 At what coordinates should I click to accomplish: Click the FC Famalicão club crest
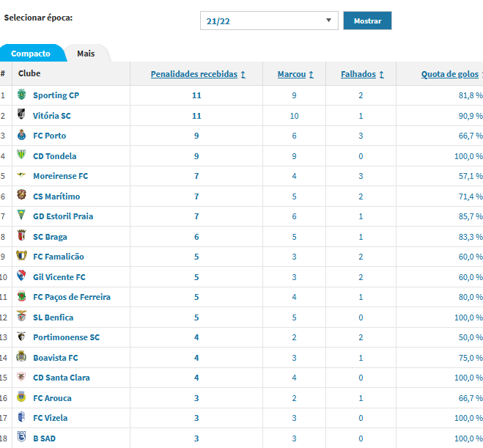(21, 255)
